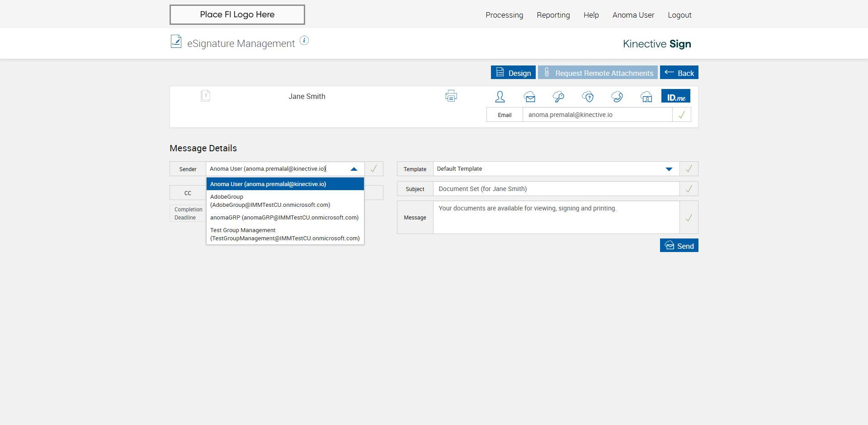Choose the cloud phone authentication icon
Screen dimensions: 868x425
pos(617,97)
